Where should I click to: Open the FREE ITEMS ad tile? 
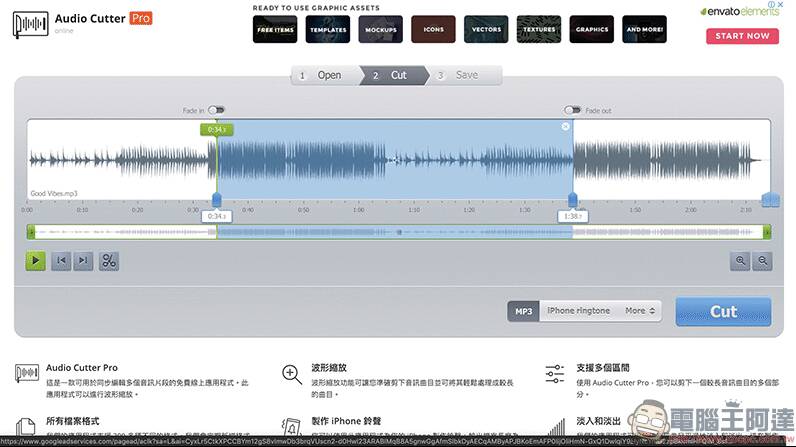click(275, 29)
